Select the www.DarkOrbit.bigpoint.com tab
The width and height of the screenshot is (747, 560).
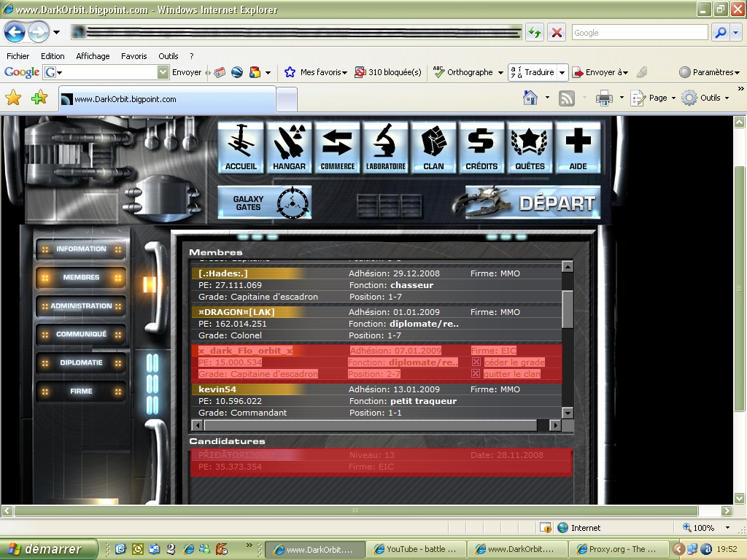(x=167, y=99)
